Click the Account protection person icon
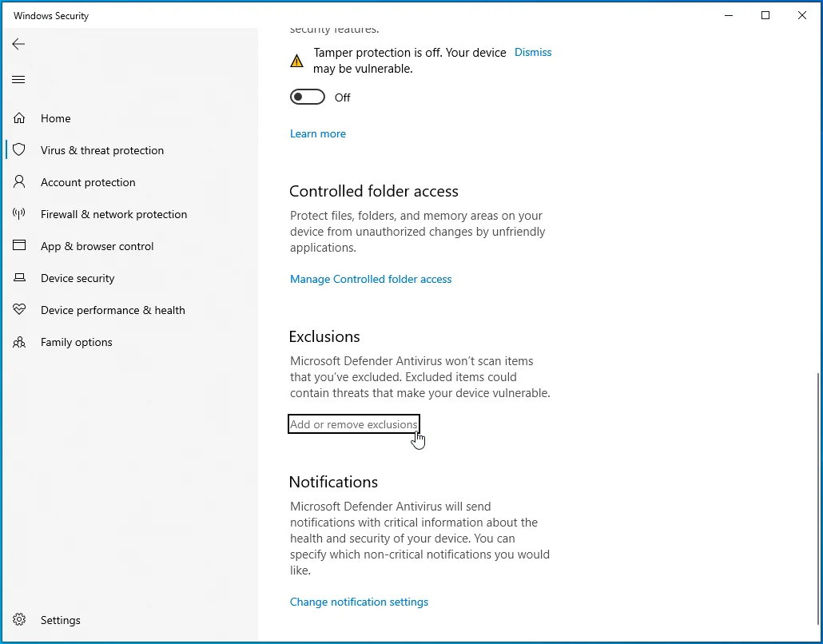The image size is (823, 644). coord(19,182)
